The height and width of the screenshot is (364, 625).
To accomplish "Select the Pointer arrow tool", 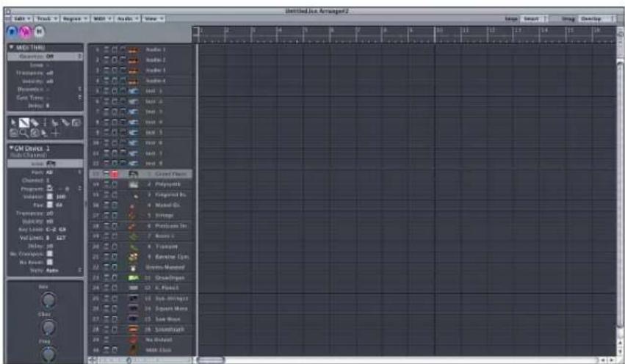I will tap(13, 123).
